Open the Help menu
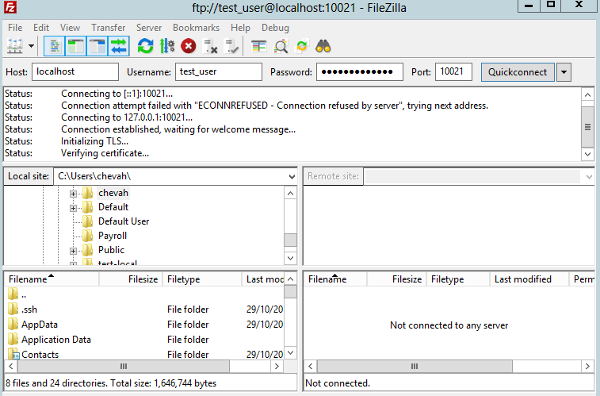The width and height of the screenshot is (600, 396). (x=240, y=28)
